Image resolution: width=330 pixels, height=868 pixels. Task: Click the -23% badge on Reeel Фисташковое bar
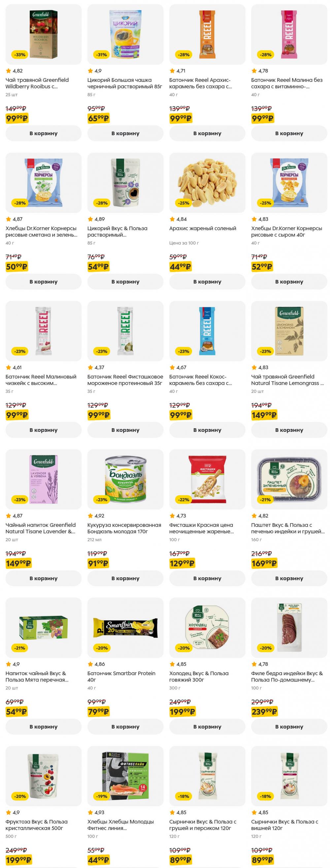point(102,351)
